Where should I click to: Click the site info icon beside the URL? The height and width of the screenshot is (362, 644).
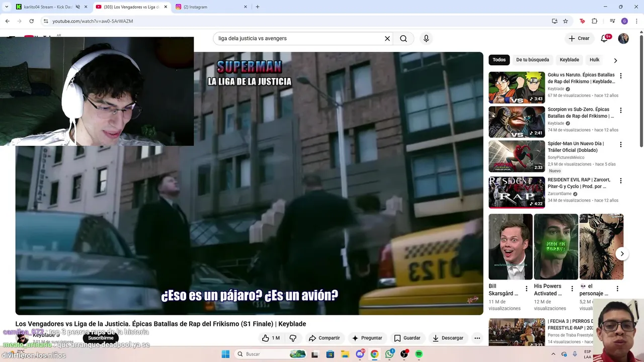pyautogui.click(x=46, y=21)
